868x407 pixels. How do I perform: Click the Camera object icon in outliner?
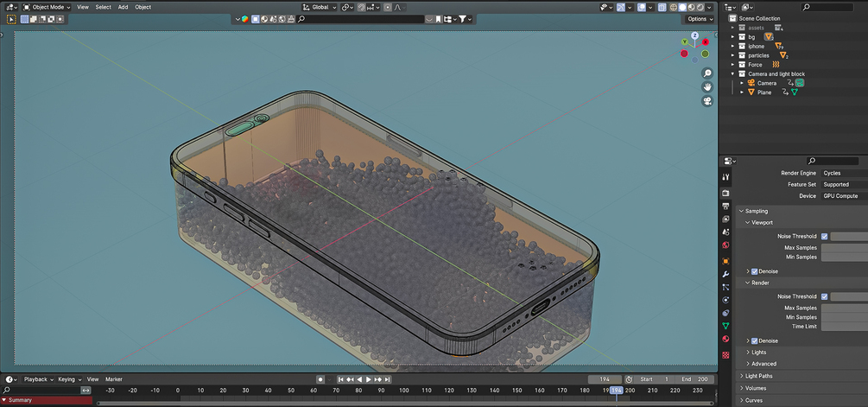click(x=751, y=83)
